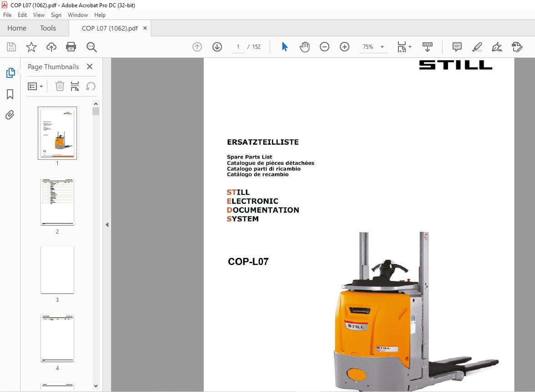Click thumbnails scrollbar down arrow
535x392 pixels.
pos(96,386)
